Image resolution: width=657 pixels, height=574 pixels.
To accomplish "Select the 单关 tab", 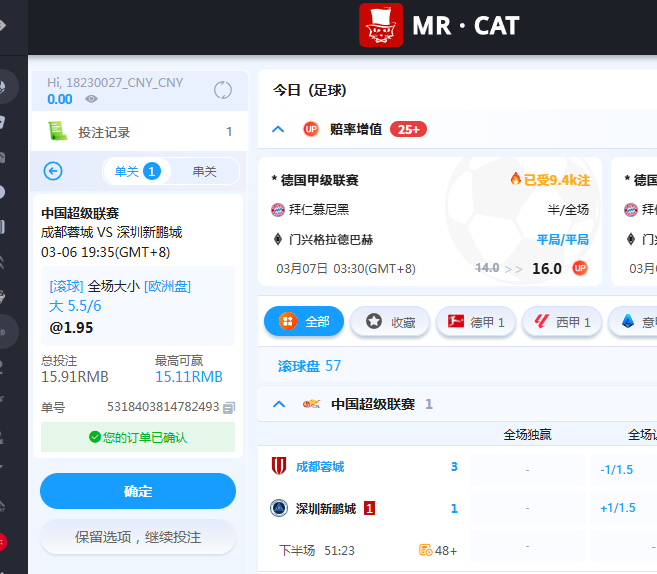I will [x=137, y=171].
